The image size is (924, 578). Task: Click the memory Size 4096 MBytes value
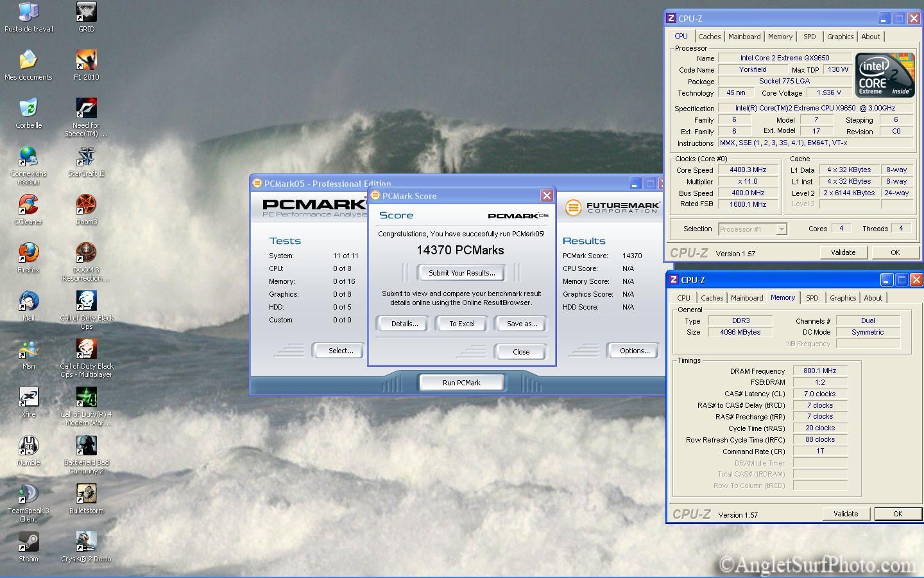pos(740,332)
